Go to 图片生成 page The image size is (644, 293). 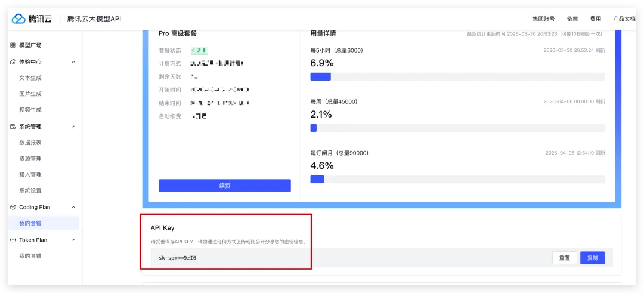click(30, 94)
